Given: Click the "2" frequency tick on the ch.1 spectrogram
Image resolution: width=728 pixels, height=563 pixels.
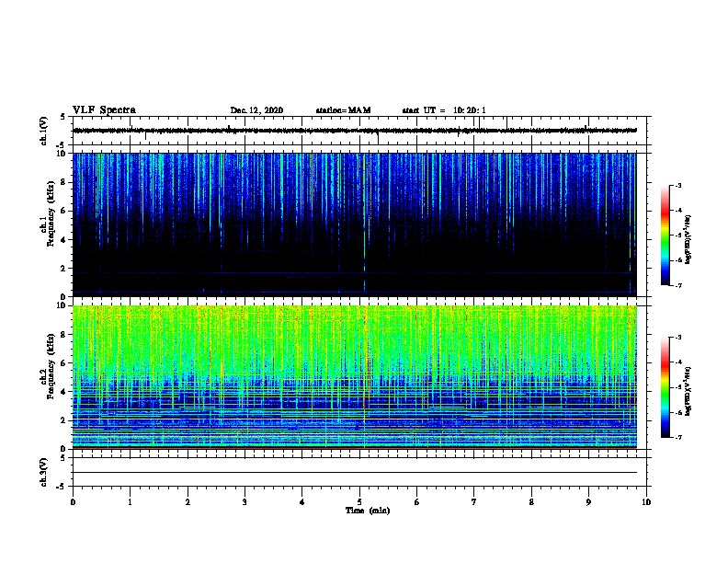Looking at the screenshot, I should tap(63, 268).
